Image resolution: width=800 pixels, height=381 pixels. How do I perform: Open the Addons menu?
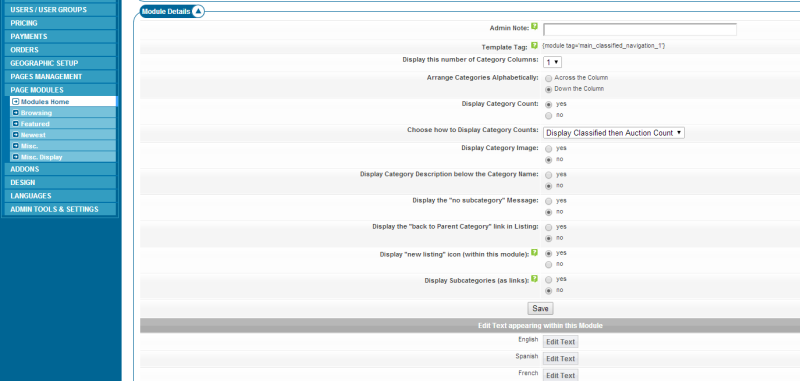[59, 169]
